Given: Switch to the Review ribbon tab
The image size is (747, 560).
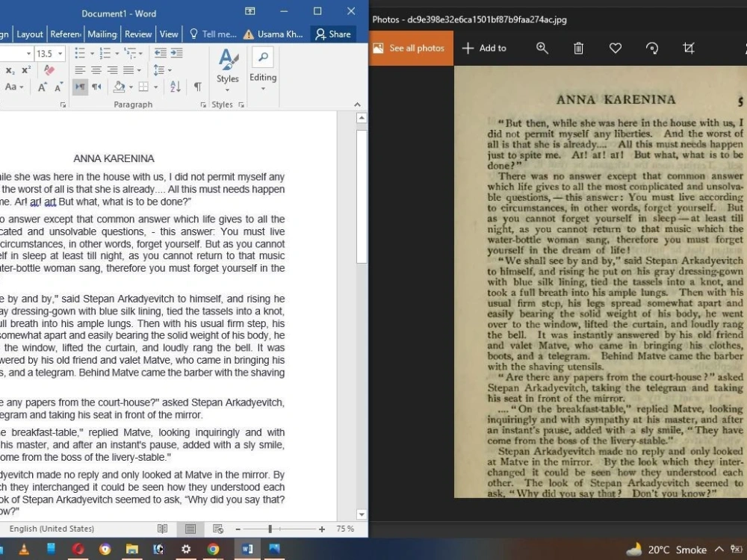Looking at the screenshot, I should pos(137,34).
